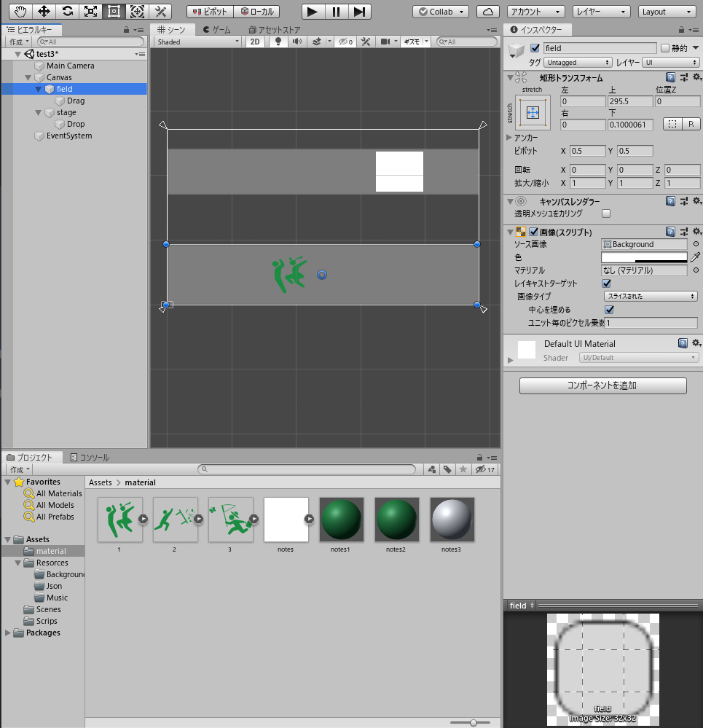The height and width of the screenshot is (728, 703).
Task: Click the コンポーネントを追加 button
Action: [x=601, y=385]
